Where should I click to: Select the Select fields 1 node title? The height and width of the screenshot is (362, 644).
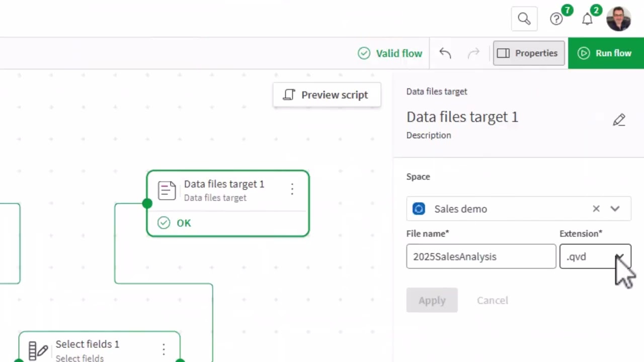tap(87, 344)
